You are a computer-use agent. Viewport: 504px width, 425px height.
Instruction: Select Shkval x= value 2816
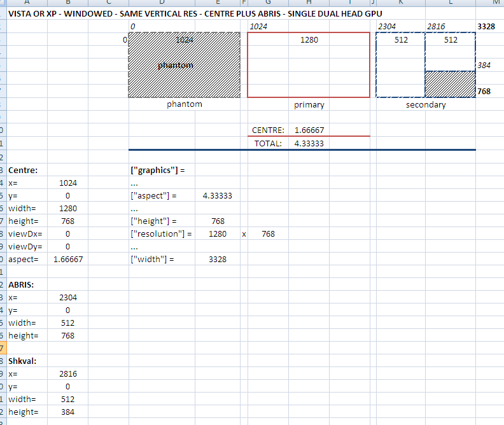coord(68,373)
